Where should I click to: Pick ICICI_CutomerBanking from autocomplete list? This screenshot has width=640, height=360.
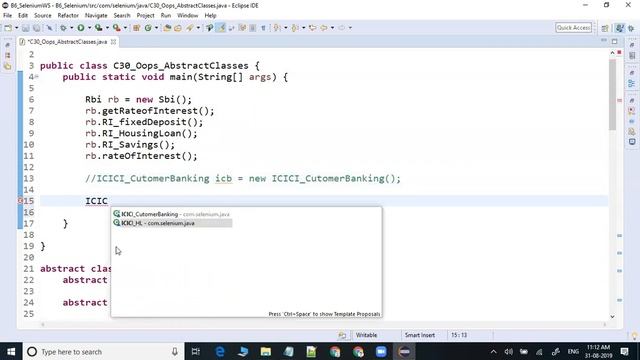pos(171,214)
